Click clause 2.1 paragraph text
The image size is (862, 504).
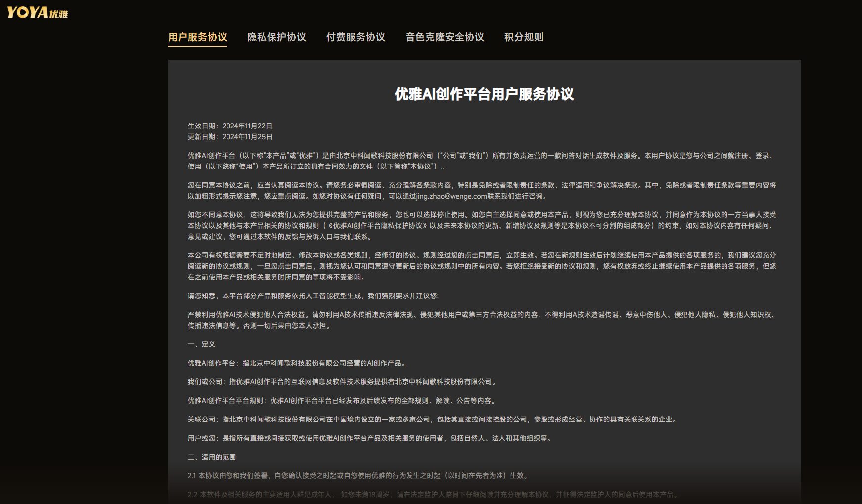358,476
